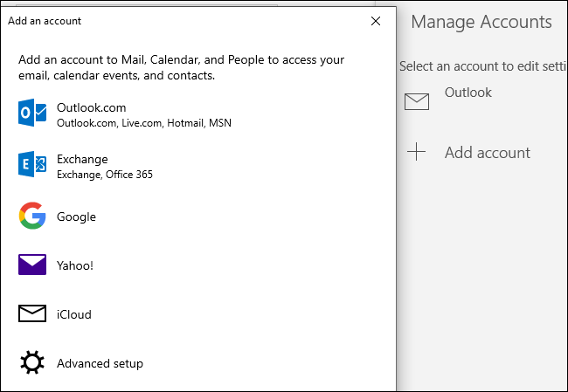
Task: Choose the Outlook.com account type label
Action: tap(91, 107)
